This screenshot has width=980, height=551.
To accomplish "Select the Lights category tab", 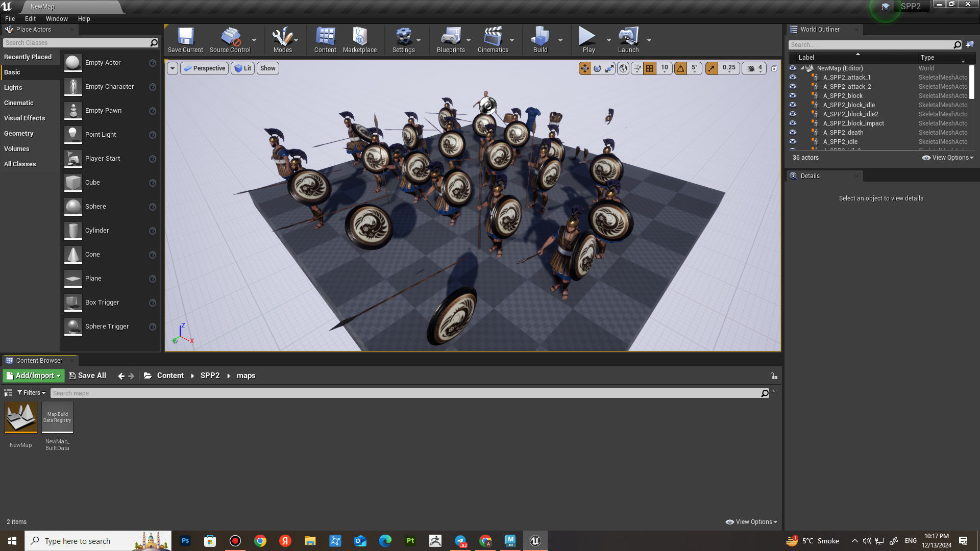I will [13, 88].
